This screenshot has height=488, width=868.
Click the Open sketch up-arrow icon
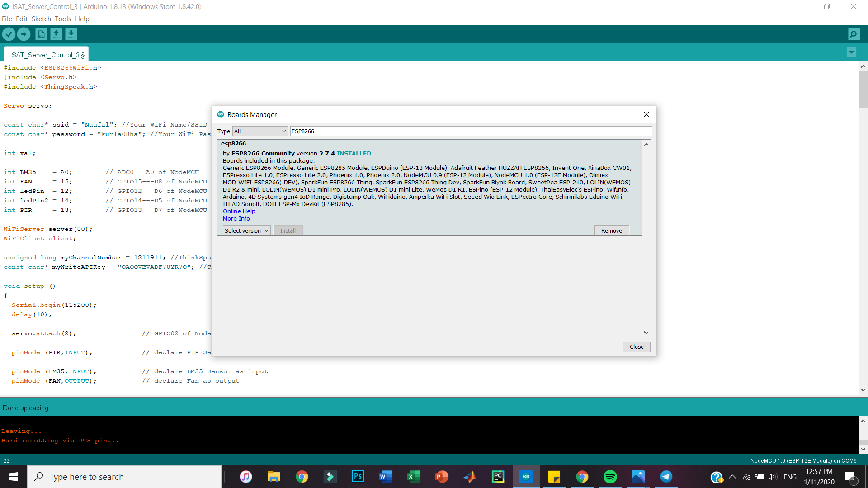tap(56, 34)
